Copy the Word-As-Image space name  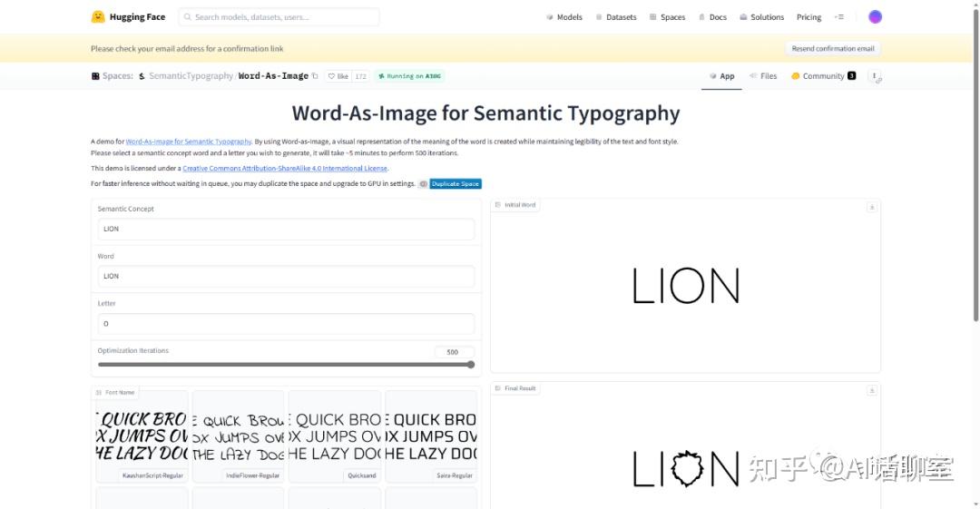pos(315,76)
